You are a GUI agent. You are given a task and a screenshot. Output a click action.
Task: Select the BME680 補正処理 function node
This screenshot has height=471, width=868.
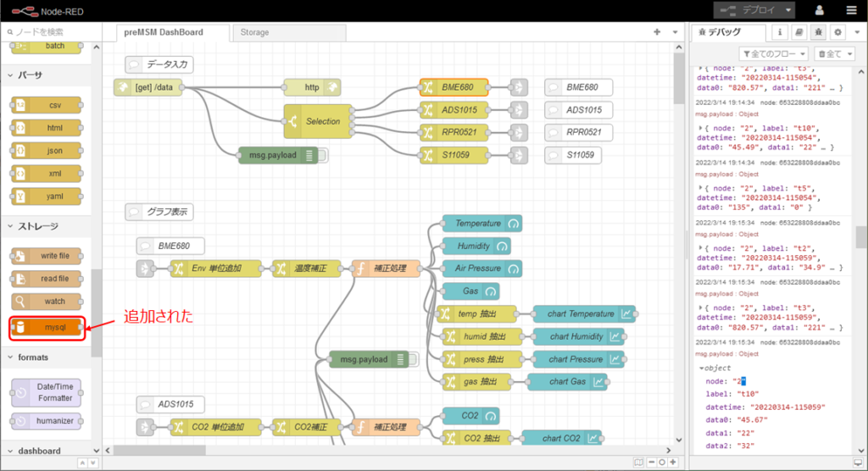[386, 269]
